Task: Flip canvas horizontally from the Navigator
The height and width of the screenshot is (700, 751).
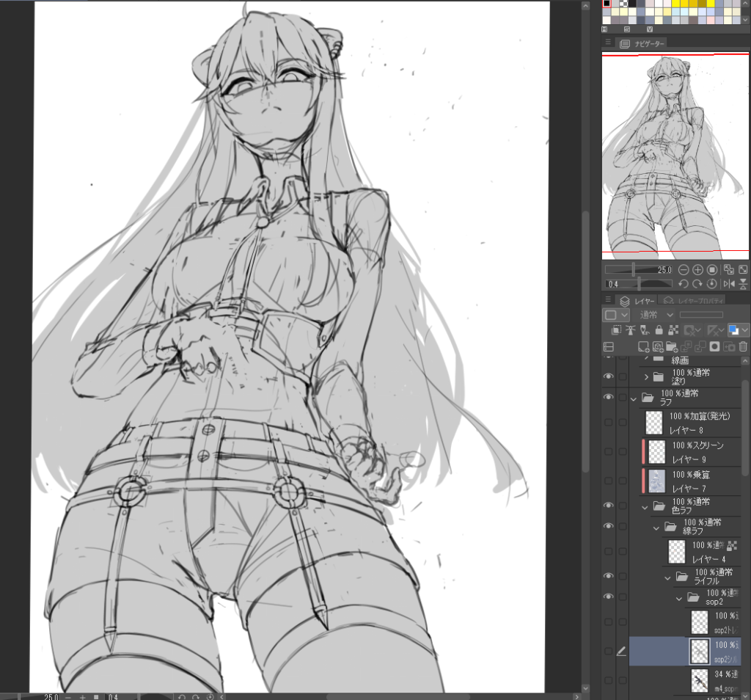Action: (728, 284)
